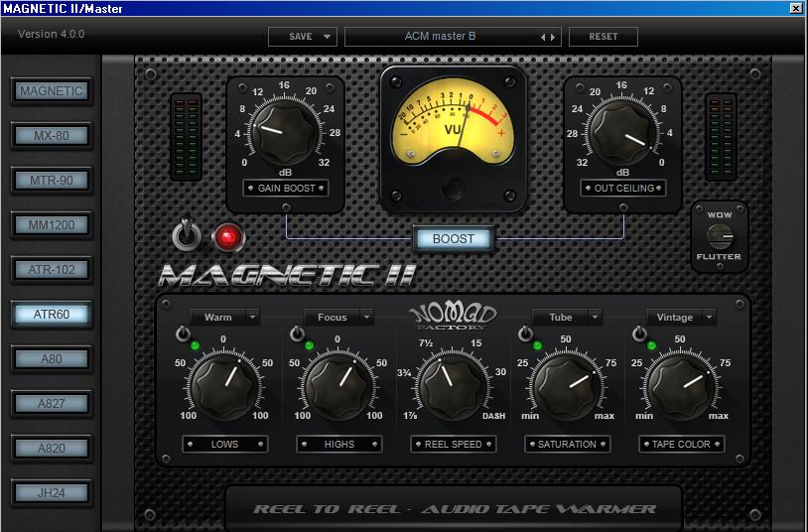808x532 pixels.
Task: Click the WOW FLUTTER knob
Action: (720, 236)
